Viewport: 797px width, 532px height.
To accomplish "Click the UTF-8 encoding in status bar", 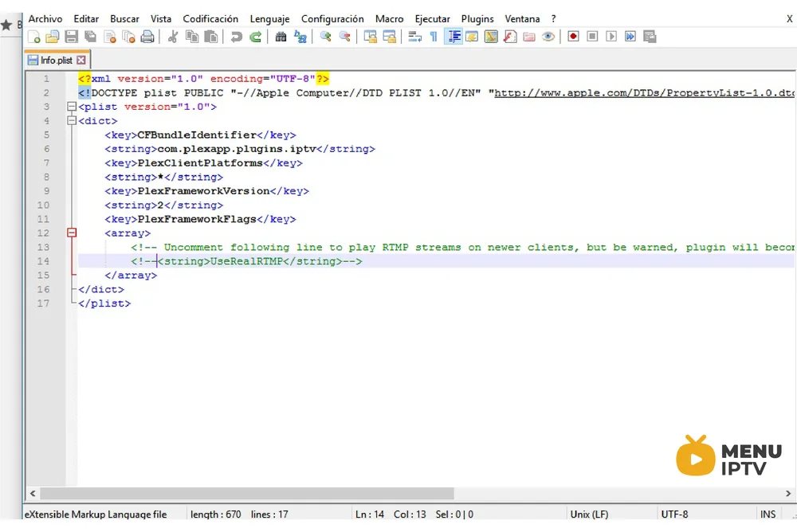I will [674, 514].
